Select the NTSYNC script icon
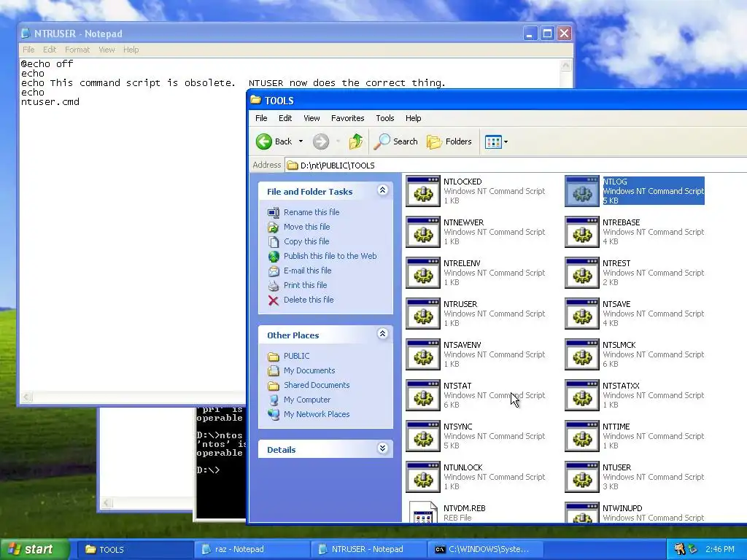The width and height of the screenshot is (747, 560). click(422, 436)
